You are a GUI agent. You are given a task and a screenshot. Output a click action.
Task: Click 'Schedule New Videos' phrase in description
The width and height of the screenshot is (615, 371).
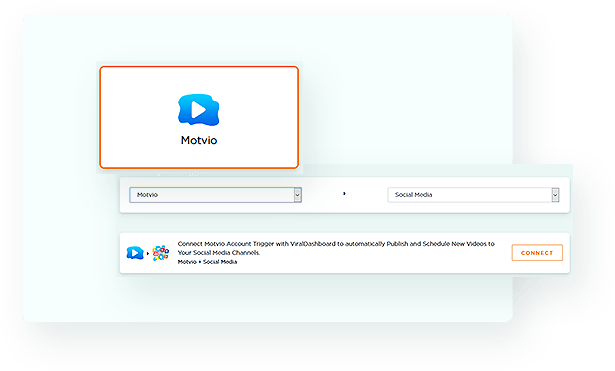coord(454,244)
